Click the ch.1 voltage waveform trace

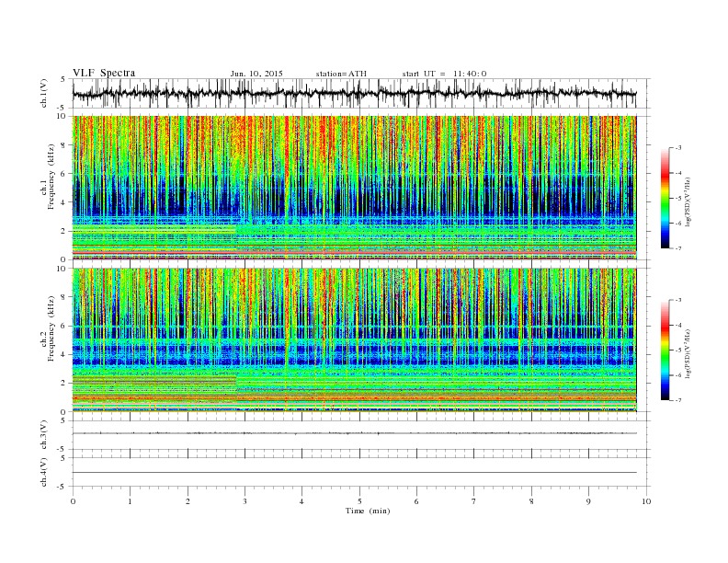354,93
